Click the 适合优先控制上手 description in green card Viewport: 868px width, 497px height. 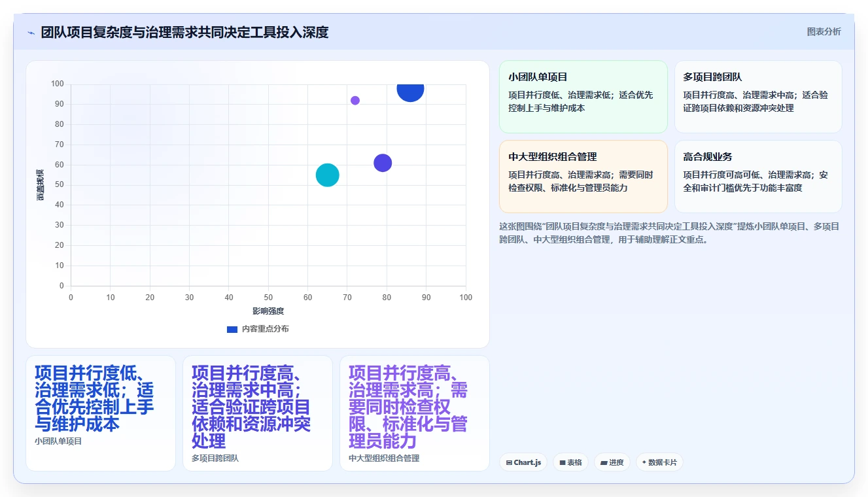[580, 101]
